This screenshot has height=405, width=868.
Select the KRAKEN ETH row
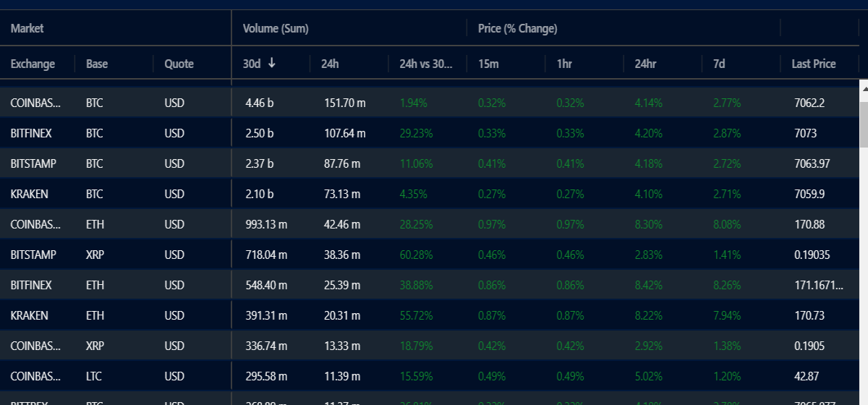point(429,315)
